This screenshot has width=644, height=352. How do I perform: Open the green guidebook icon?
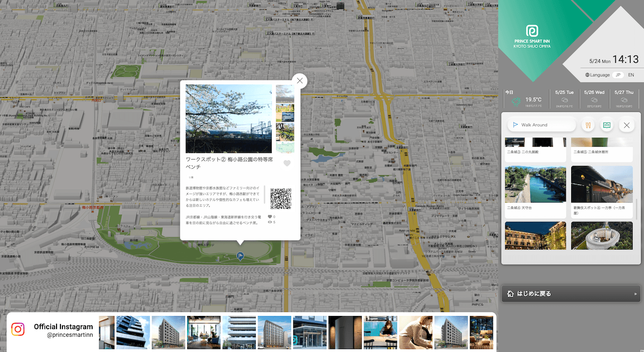coord(606,125)
